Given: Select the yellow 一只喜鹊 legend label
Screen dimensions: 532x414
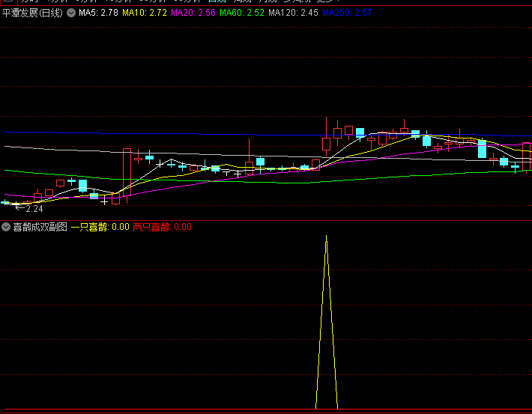Looking at the screenshot, I should click(100, 227).
